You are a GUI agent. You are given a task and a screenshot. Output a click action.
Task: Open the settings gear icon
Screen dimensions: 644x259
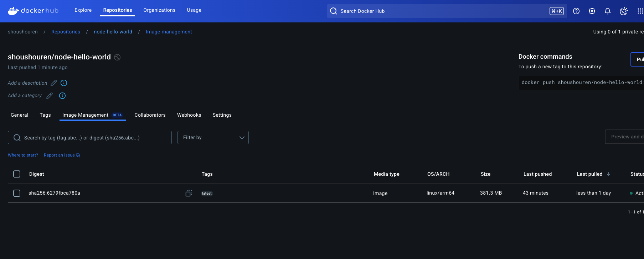point(592,11)
